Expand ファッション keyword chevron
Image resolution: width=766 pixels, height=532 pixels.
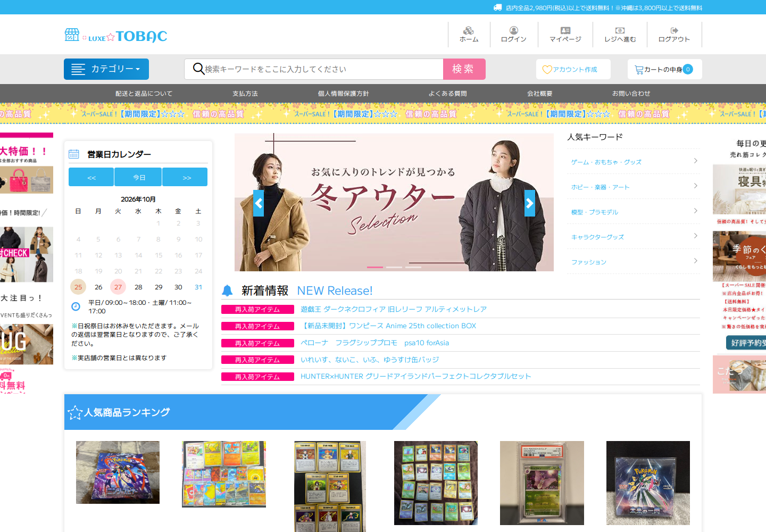(696, 261)
